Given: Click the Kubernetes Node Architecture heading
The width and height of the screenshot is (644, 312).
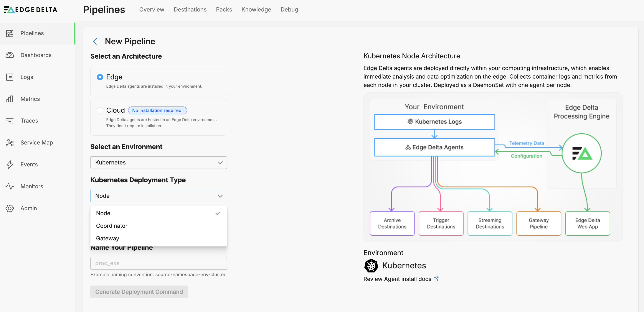Looking at the screenshot, I should (411, 56).
